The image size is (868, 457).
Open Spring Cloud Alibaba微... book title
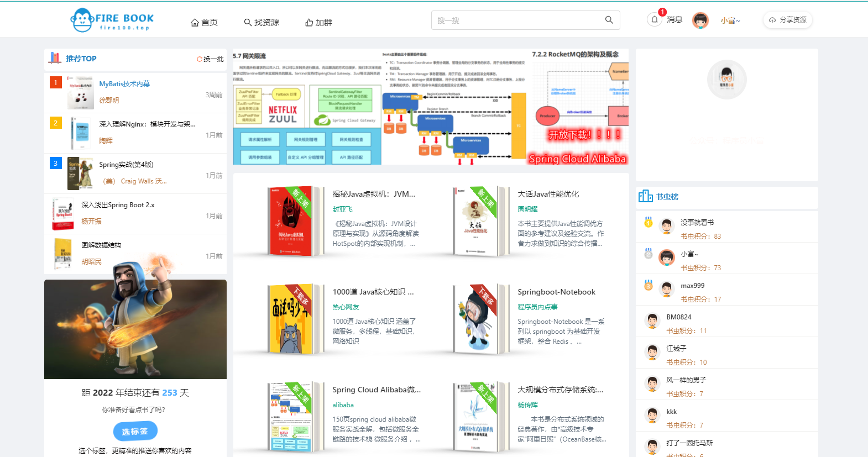377,390
